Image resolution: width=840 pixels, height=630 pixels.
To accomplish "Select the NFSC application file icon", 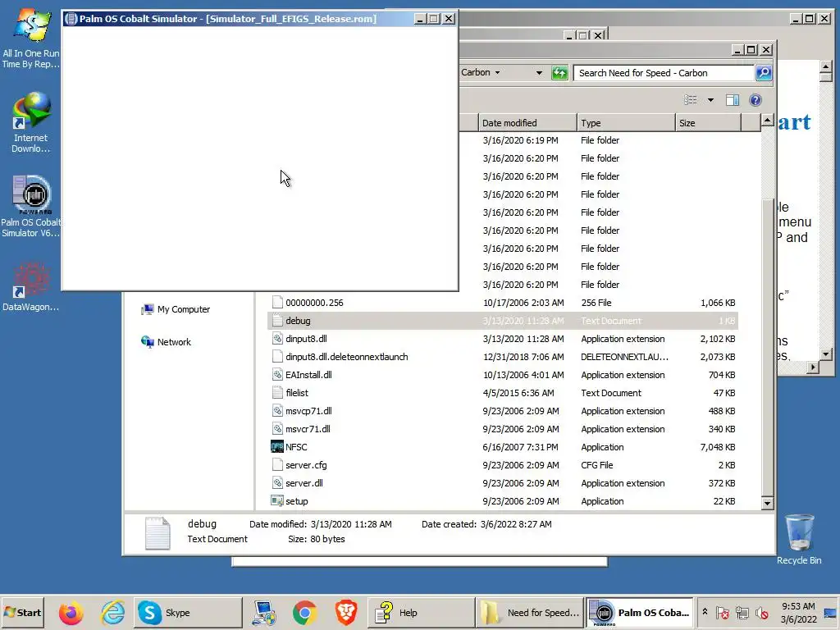I will (277, 447).
